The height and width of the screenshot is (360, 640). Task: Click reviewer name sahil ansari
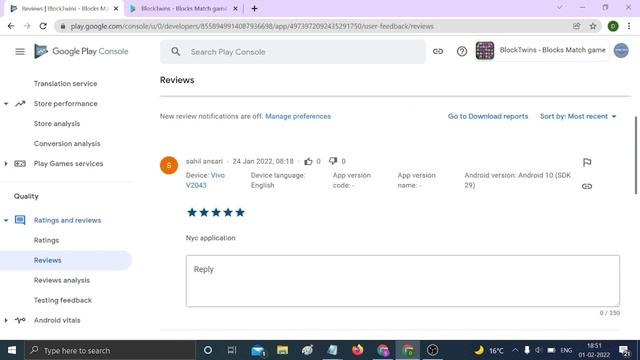pyautogui.click(x=204, y=161)
